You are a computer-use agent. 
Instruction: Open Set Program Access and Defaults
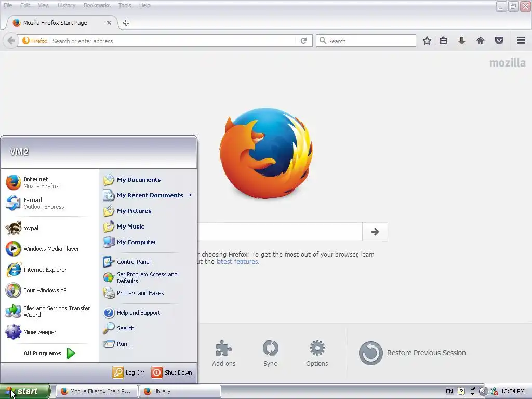[x=148, y=277]
